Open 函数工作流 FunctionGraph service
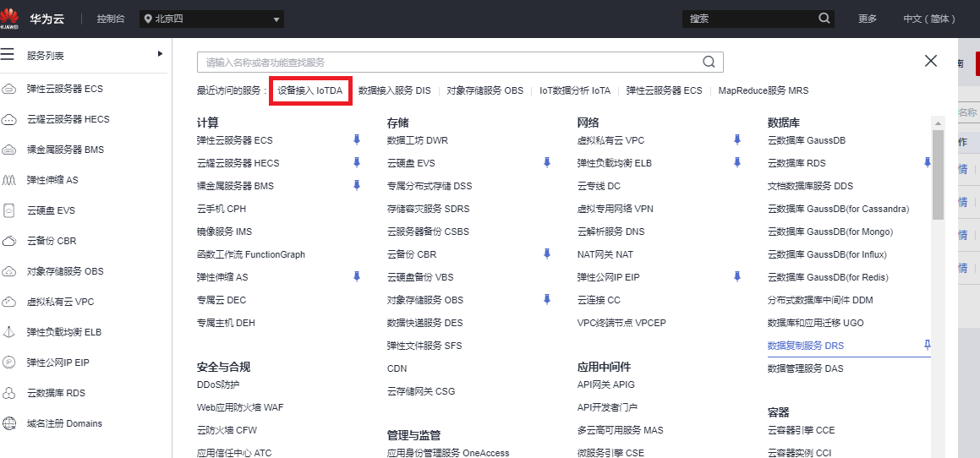Viewport: 980px width, 458px height. [251, 254]
